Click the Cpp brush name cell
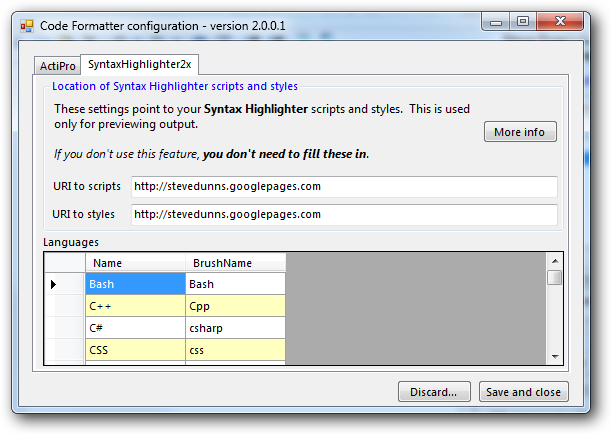Image resolution: width=611 pixels, height=434 pixels. pyautogui.click(x=235, y=306)
